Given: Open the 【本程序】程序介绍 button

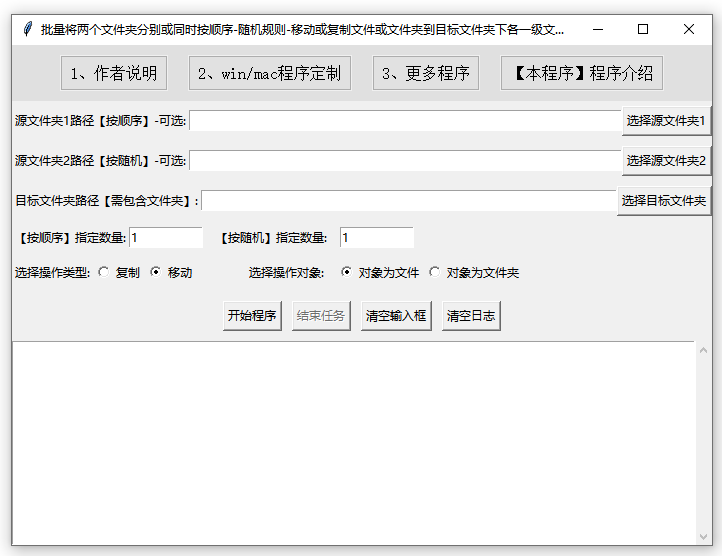Looking at the screenshot, I should pyautogui.click(x=582, y=73).
